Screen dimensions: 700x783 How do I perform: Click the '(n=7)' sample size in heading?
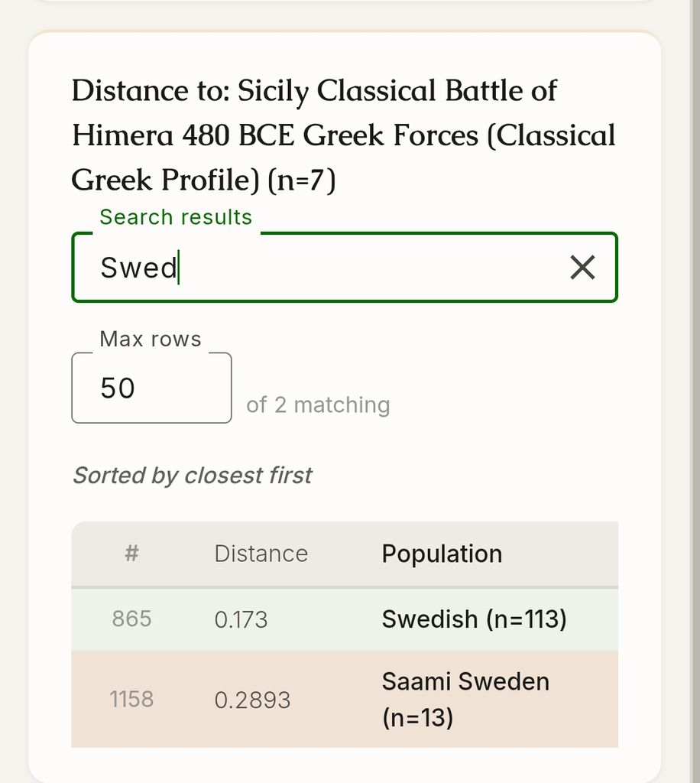pyautogui.click(x=302, y=180)
